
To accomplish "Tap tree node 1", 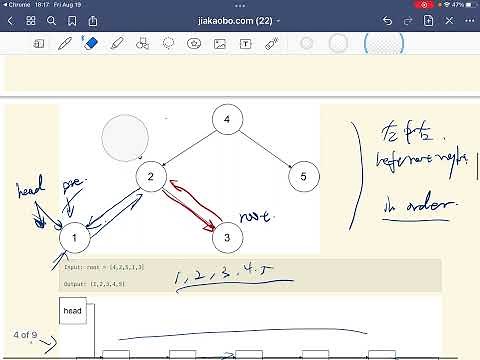I will point(75,238).
